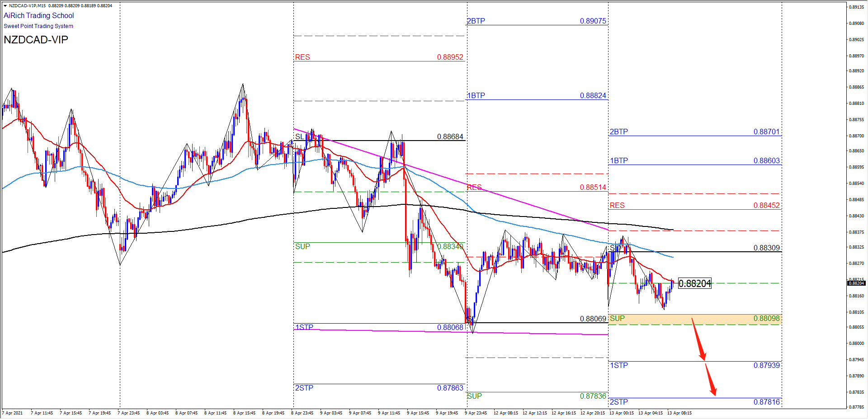Select the RES label beside 0.88452
Screen dimensions: 868x419
click(617, 205)
